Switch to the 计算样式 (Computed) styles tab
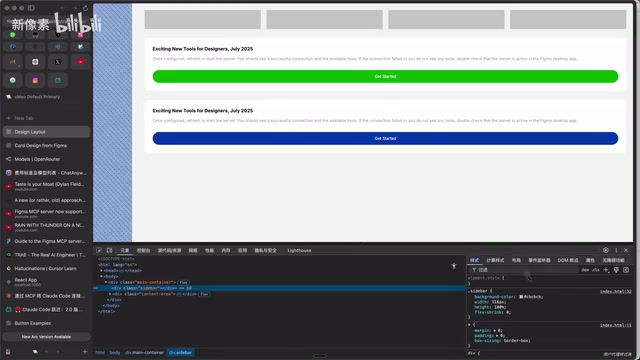This screenshot has height=360, width=640. point(495,260)
